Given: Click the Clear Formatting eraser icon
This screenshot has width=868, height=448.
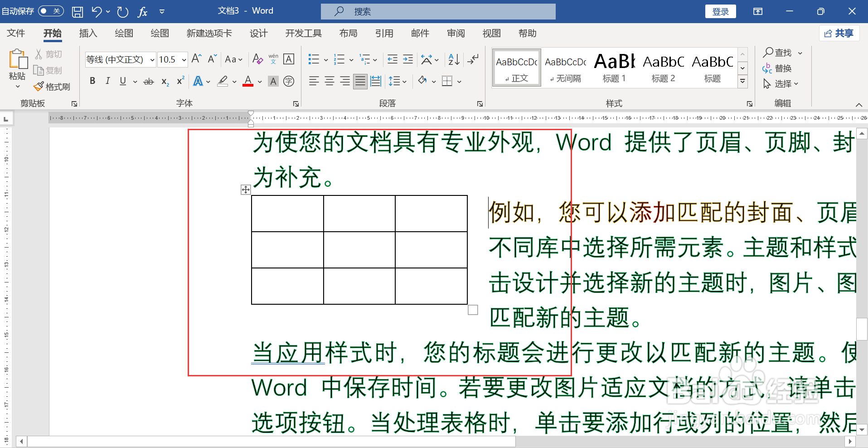Looking at the screenshot, I should click(x=257, y=59).
